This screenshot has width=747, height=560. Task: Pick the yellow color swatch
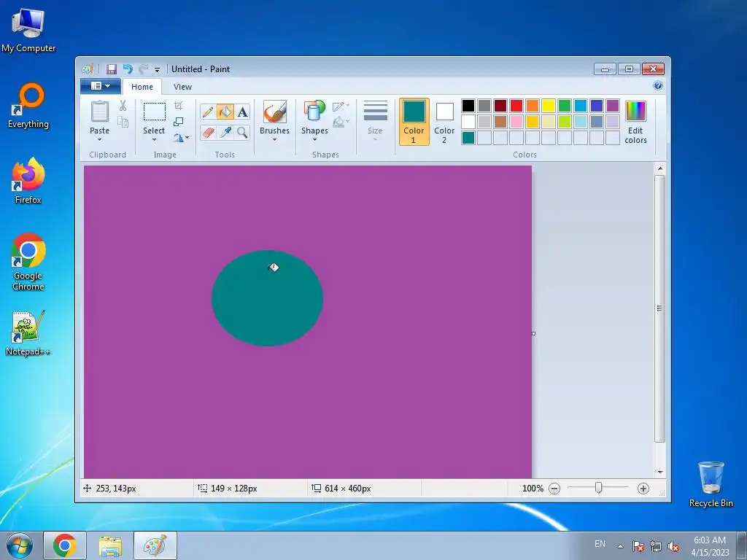pos(549,106)
